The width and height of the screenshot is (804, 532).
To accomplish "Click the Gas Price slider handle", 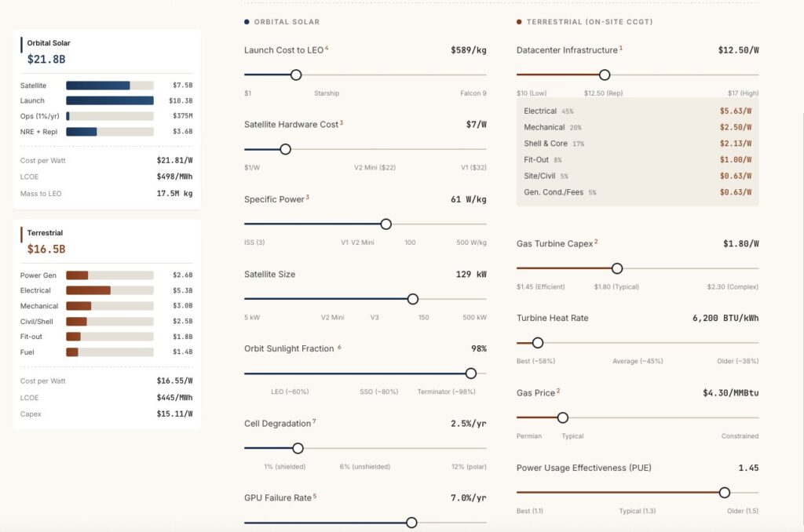I will [563, 417].
